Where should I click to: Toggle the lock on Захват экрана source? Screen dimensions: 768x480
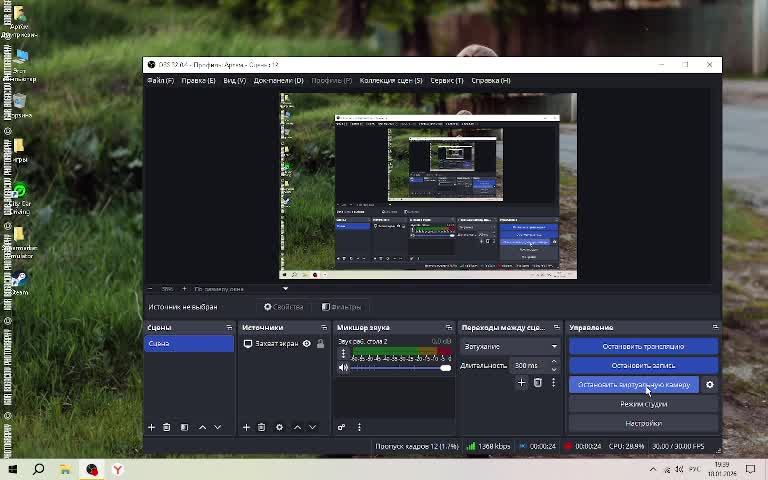(320, 344)
